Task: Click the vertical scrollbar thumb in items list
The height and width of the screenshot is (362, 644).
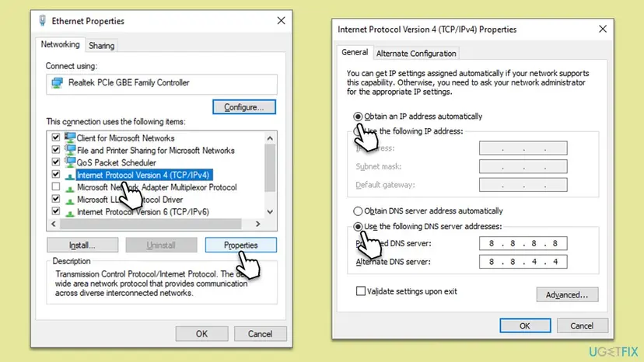Action: [270, 168]
